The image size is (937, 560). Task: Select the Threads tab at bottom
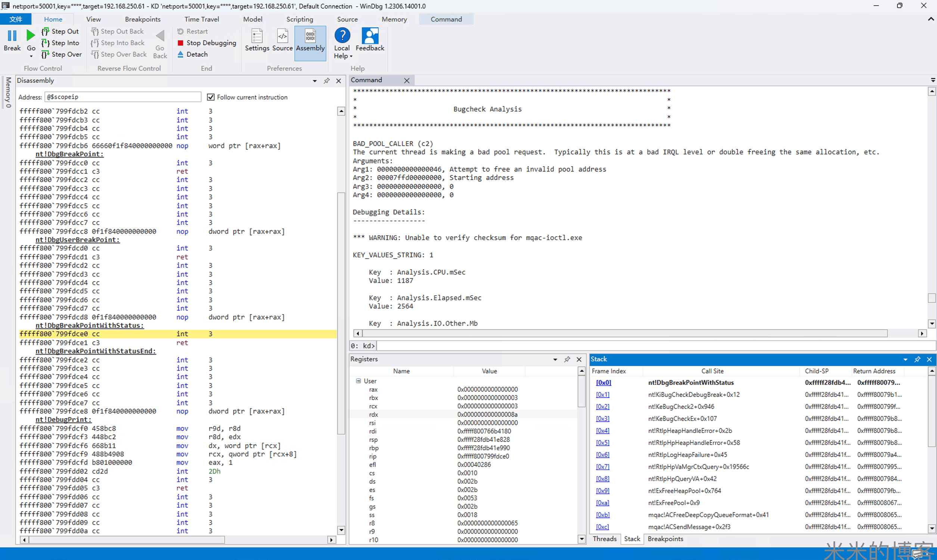[604, 539]
